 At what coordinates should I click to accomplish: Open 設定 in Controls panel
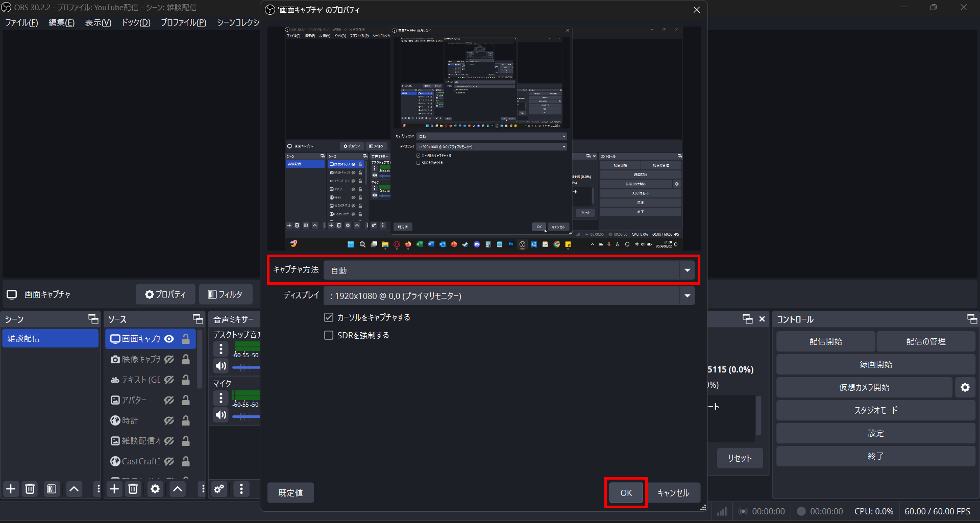pos(875,433)
